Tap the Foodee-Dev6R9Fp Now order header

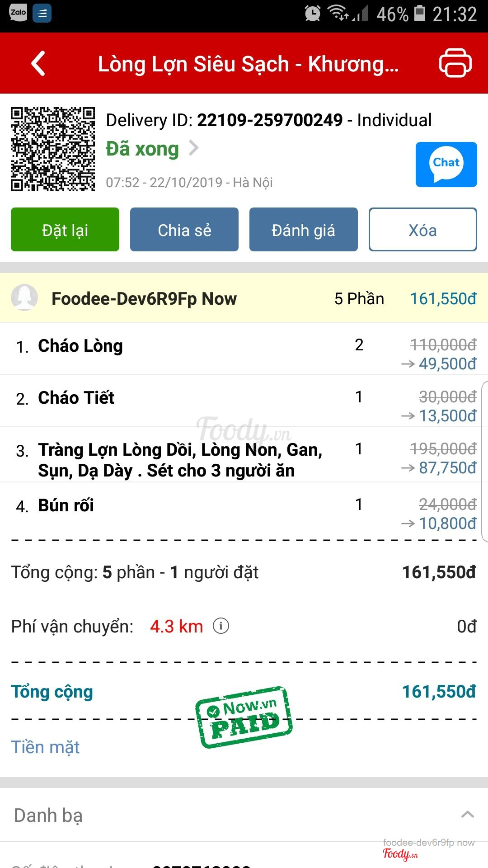coord(145,299)
